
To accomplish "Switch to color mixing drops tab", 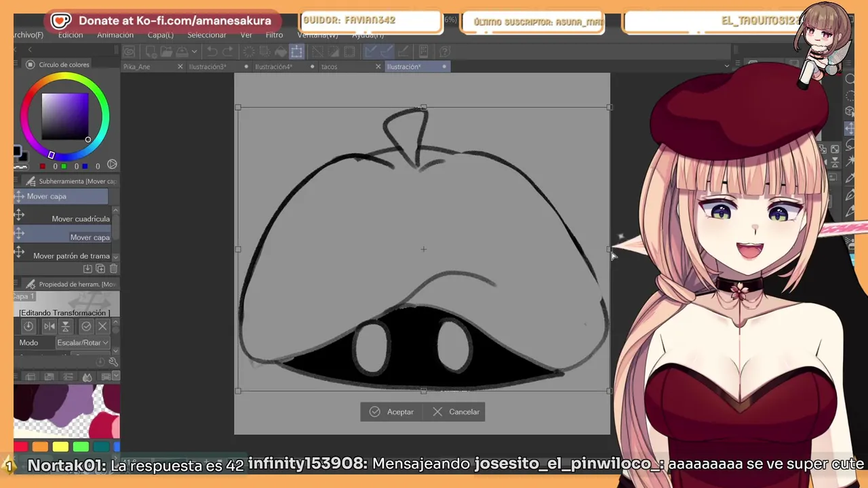I will tap(87, 377).
